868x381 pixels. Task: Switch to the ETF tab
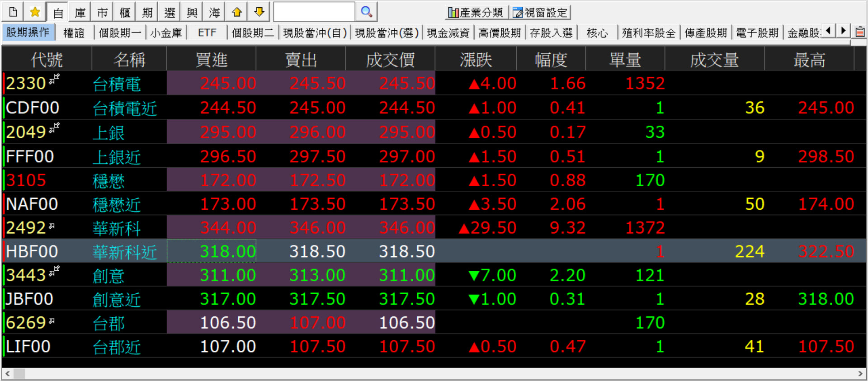207,33
